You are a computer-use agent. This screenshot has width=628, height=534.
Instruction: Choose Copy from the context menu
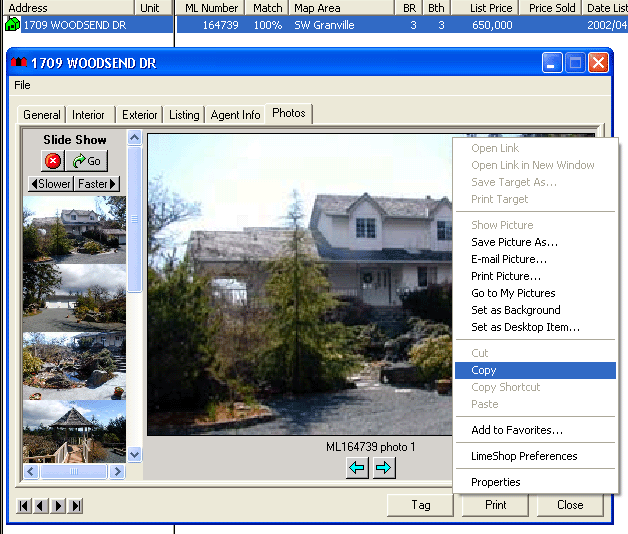pyautogui.click(x=535, y=370)
